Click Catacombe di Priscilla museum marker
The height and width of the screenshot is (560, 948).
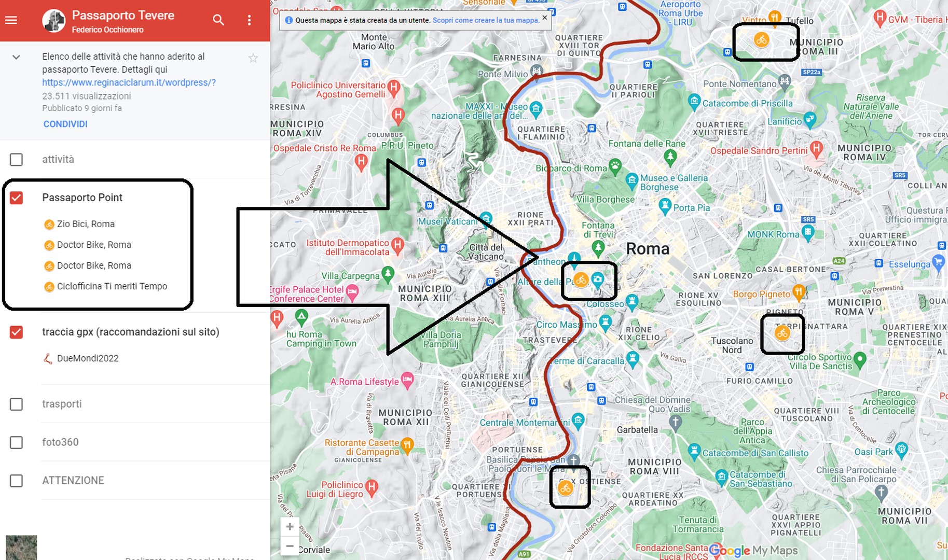(694, 102)
